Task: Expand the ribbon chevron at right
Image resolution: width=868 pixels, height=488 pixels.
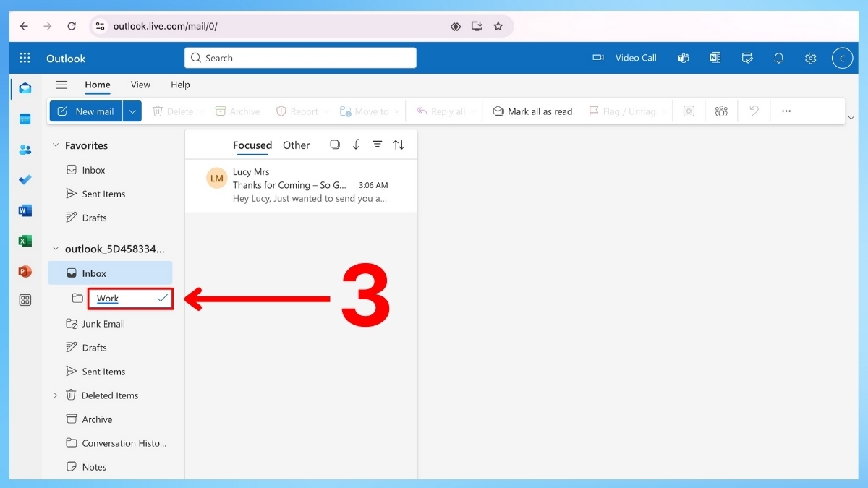Action: [x=851, y=117]
